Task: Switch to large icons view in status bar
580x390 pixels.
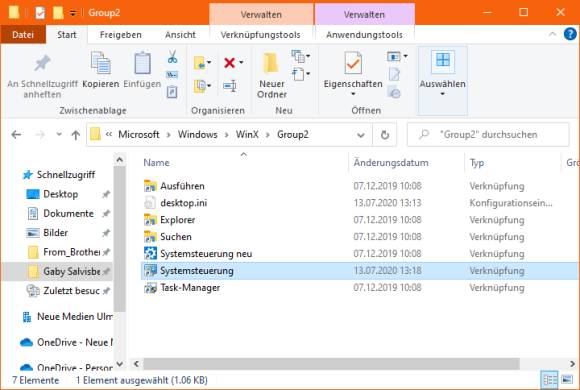Action: coord(567,380)
